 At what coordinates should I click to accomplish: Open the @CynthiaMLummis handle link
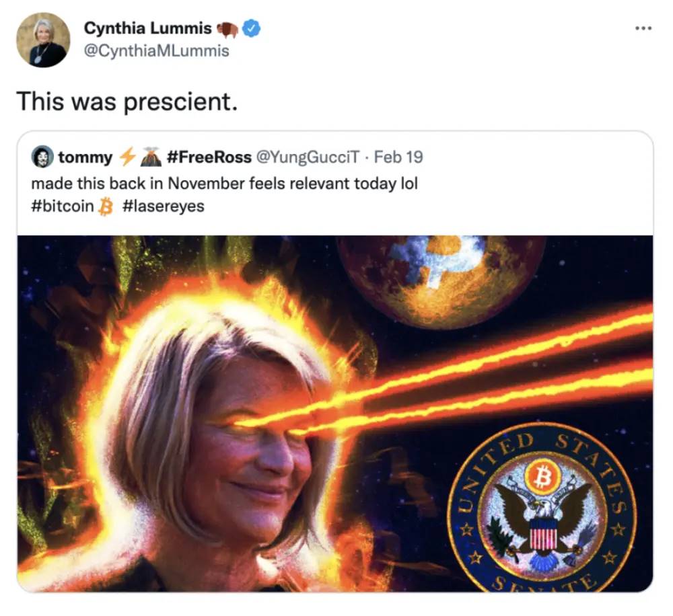click(x=156, y=50)
